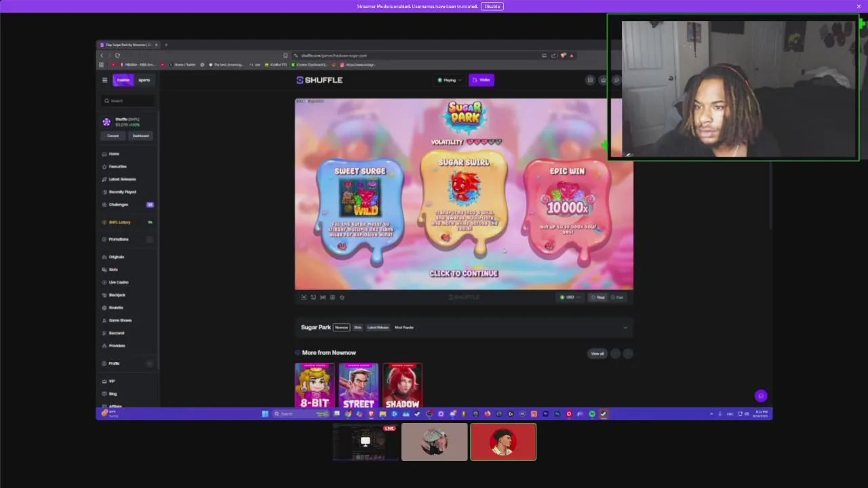Show the previous games in the carousel
This screenshot has height=488, width=868.
pyautogui.click(x=616, y=353)
